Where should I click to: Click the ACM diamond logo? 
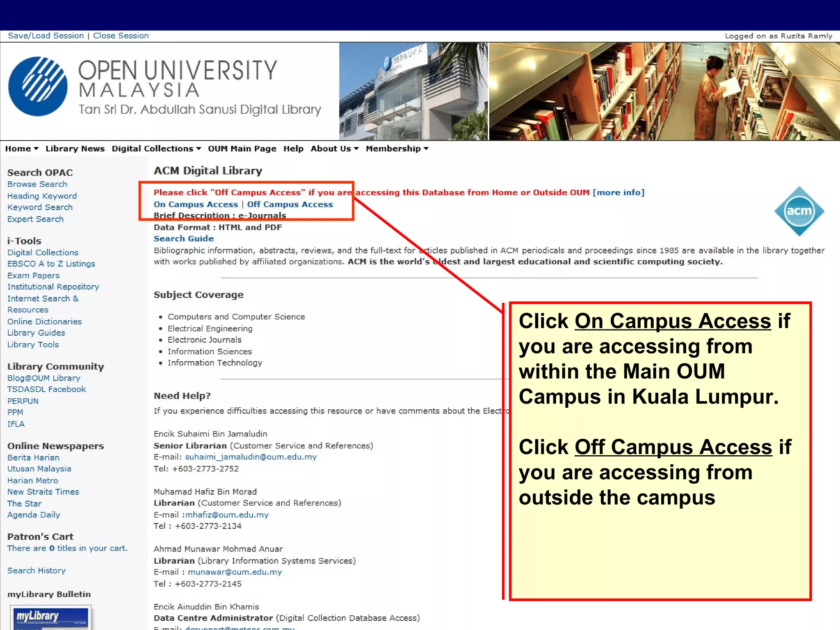(x=799, y=211)
